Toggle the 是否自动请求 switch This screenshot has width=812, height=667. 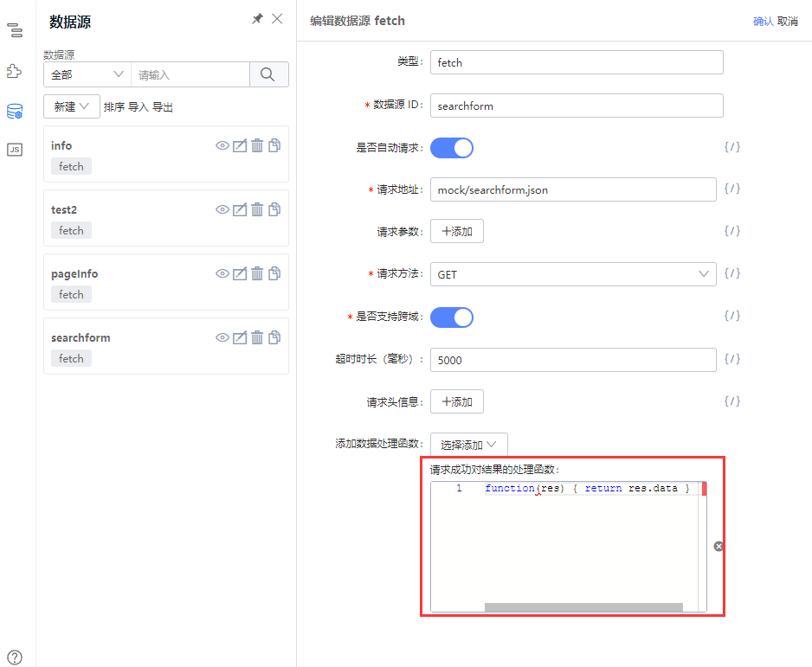452,148
